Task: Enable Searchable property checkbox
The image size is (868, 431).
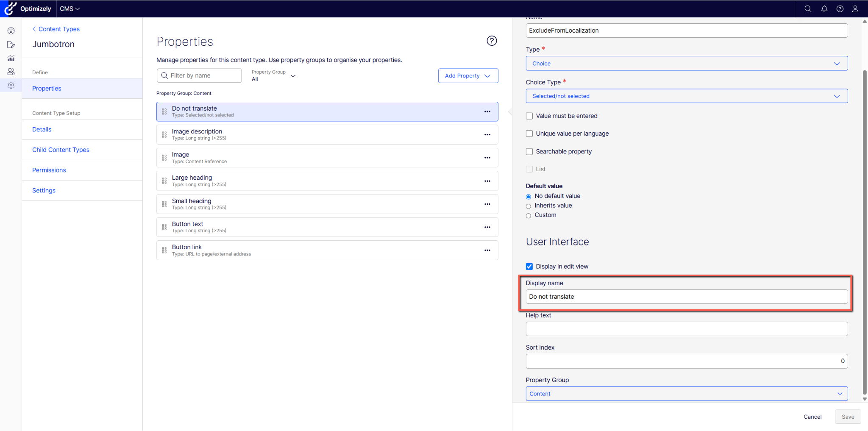Action: (529, 151)
